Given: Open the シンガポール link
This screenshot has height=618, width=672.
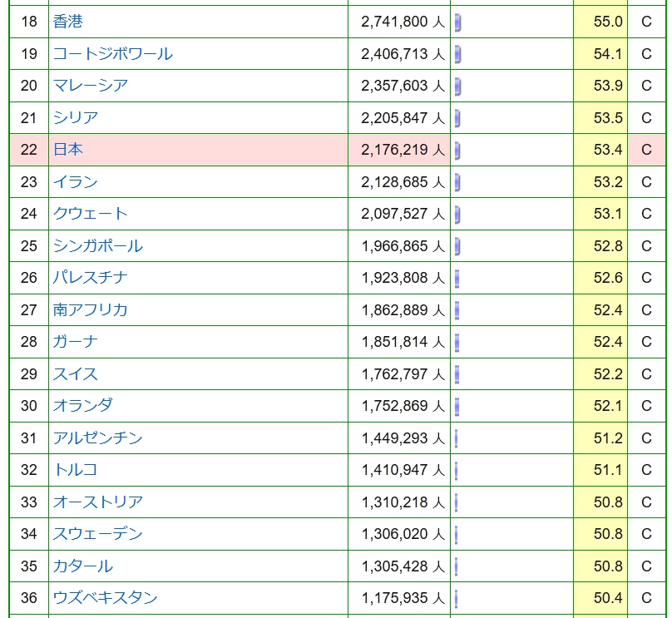Looking at the screenshot, I should pyautogui.click(x=98, y=246).
